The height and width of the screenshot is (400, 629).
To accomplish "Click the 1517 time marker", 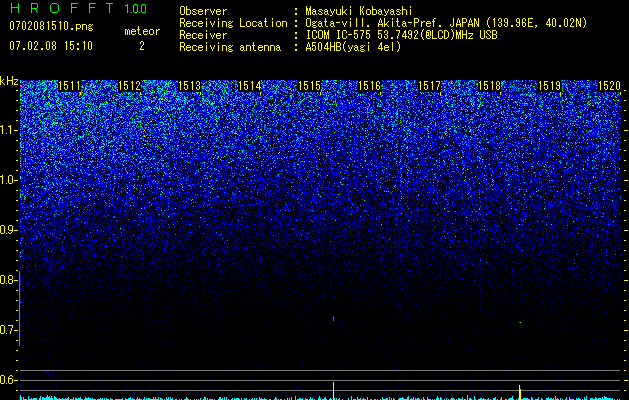I will coord(429,86).
